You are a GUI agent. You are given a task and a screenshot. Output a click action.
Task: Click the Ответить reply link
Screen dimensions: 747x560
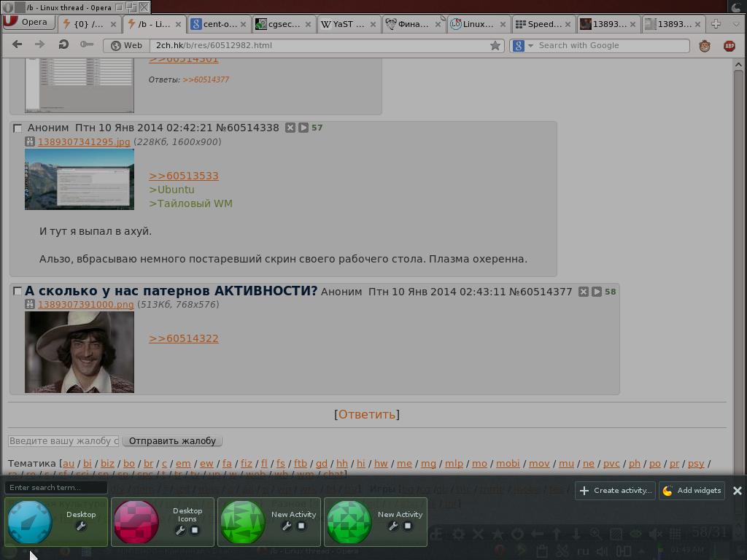(367, 414)
